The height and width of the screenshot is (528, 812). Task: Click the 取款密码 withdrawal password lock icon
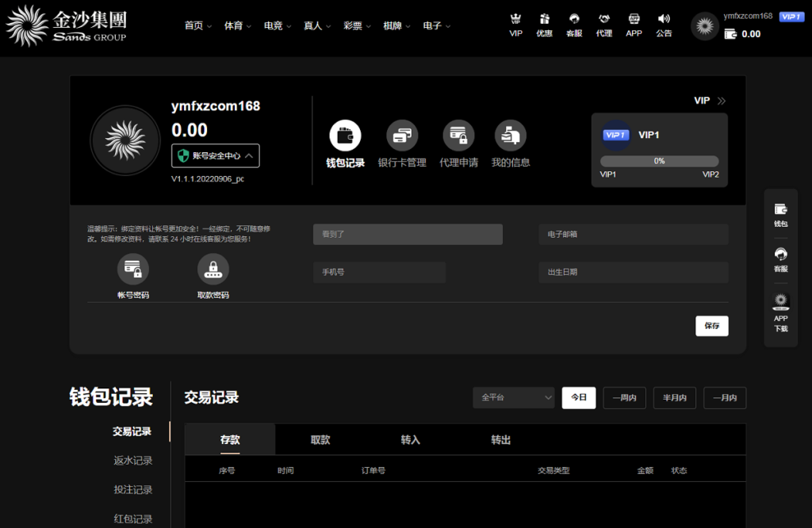click(213, 270)
